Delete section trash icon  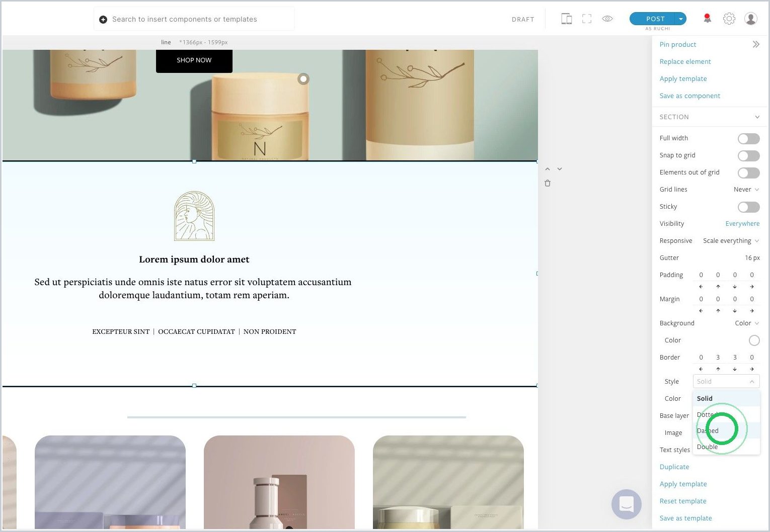click(548, 183)
